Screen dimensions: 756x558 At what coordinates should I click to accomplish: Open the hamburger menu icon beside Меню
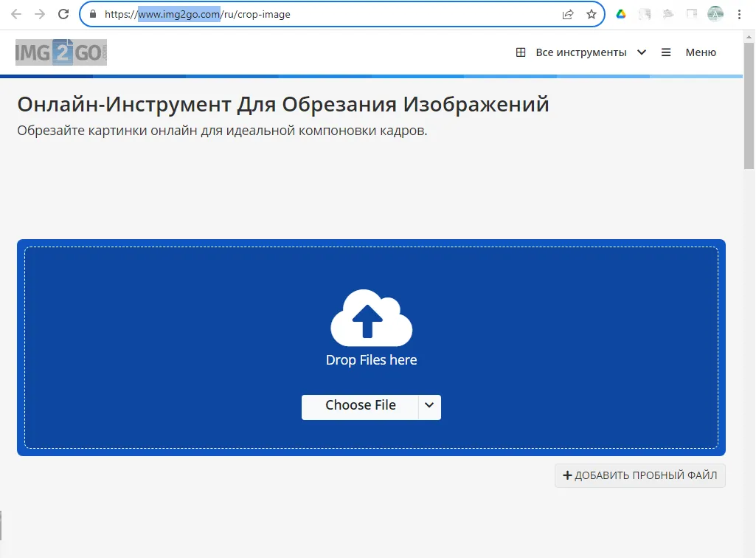pos(665,52)
